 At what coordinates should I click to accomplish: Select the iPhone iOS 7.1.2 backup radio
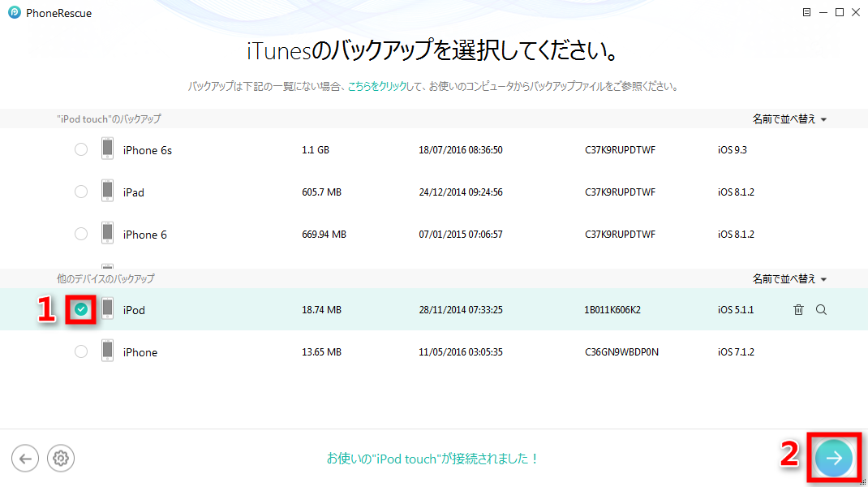81,351
